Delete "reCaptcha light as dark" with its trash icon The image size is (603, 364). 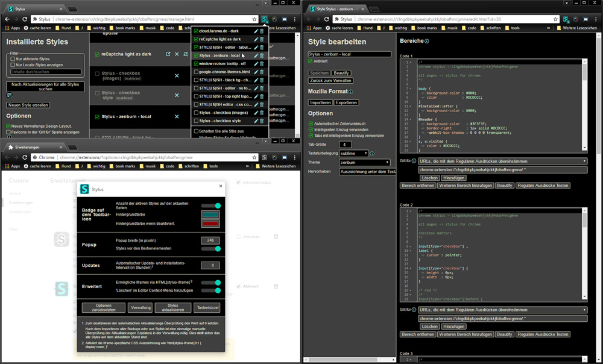[x=261, y=39]
